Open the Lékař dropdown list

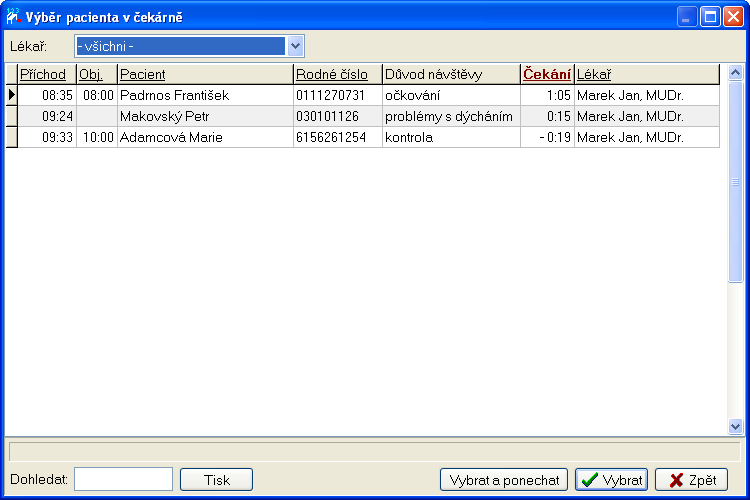(295, 46)
